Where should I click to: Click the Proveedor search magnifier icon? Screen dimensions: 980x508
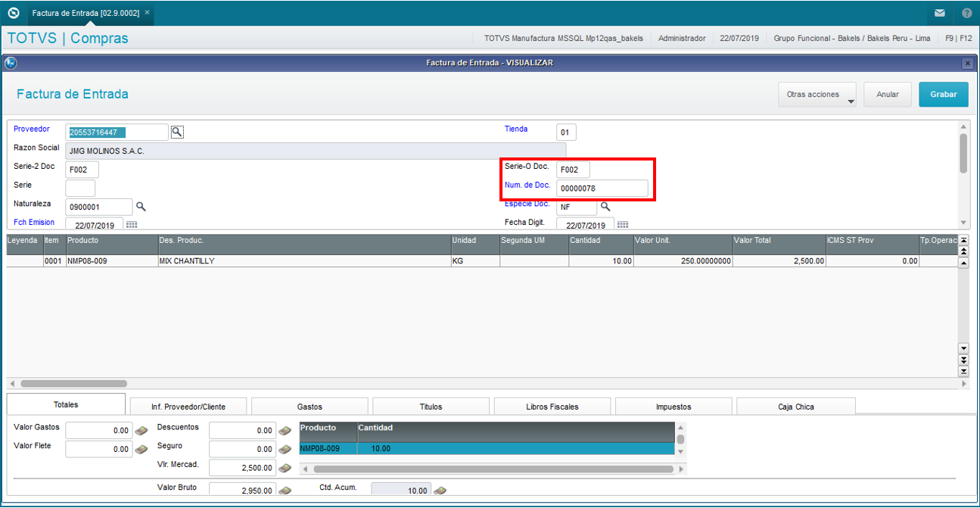click(x=177, y=132)
